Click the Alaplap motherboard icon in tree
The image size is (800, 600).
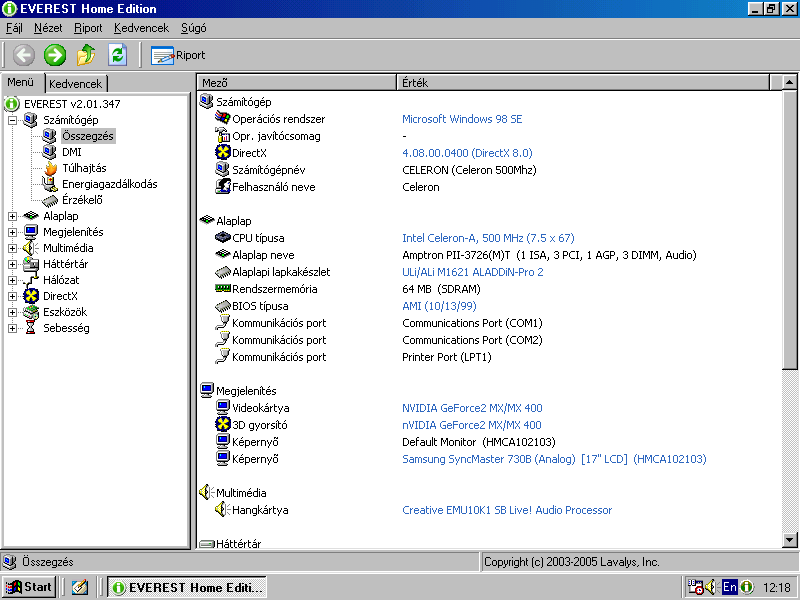click(31, 216)
